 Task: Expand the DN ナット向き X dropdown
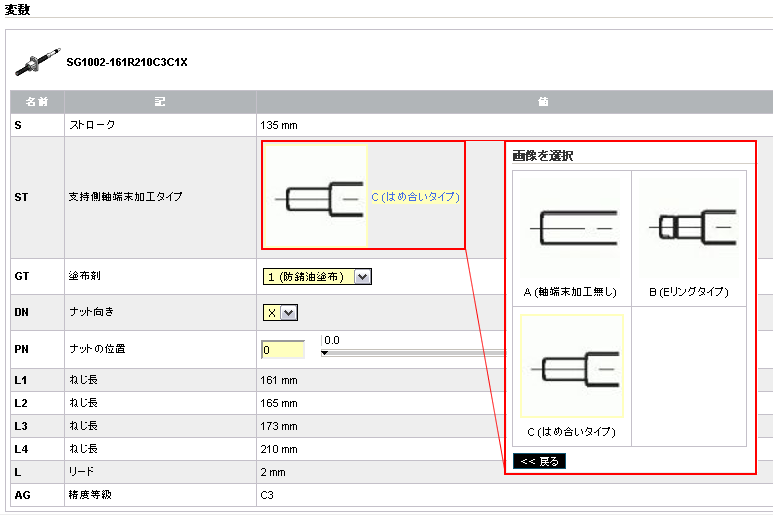click(x=280, y=313)
